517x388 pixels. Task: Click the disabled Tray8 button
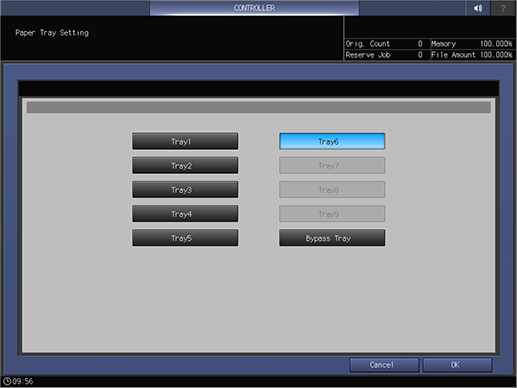coord(332,190)
